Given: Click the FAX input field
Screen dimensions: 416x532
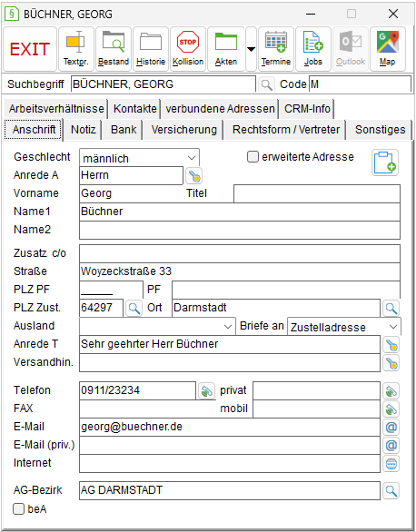Looking at the screenshot, I should pos(148,409).
